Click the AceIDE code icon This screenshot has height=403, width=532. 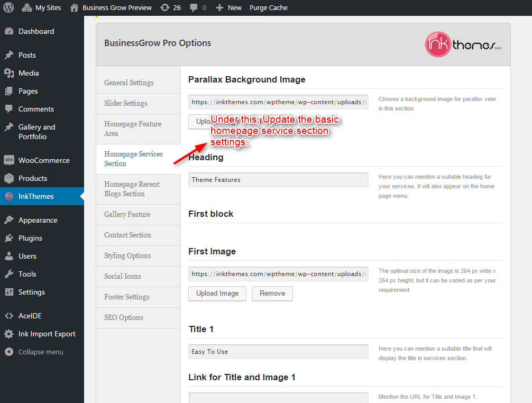click(9, 316)
